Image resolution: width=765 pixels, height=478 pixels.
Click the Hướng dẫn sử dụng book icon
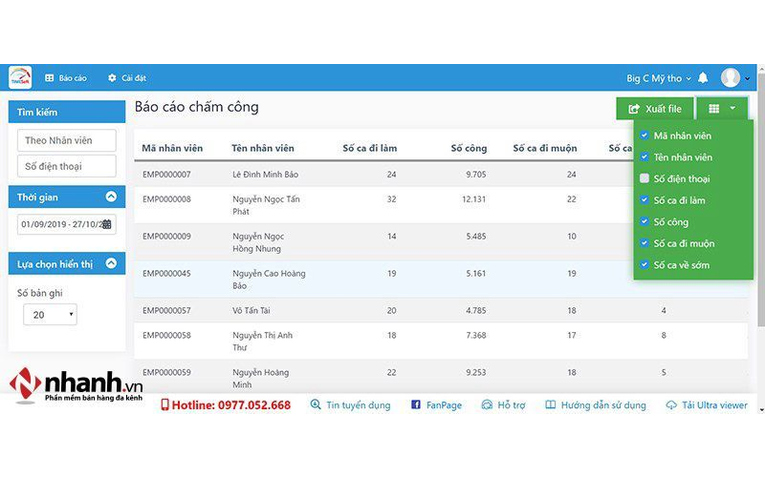[x=550, y=404]
